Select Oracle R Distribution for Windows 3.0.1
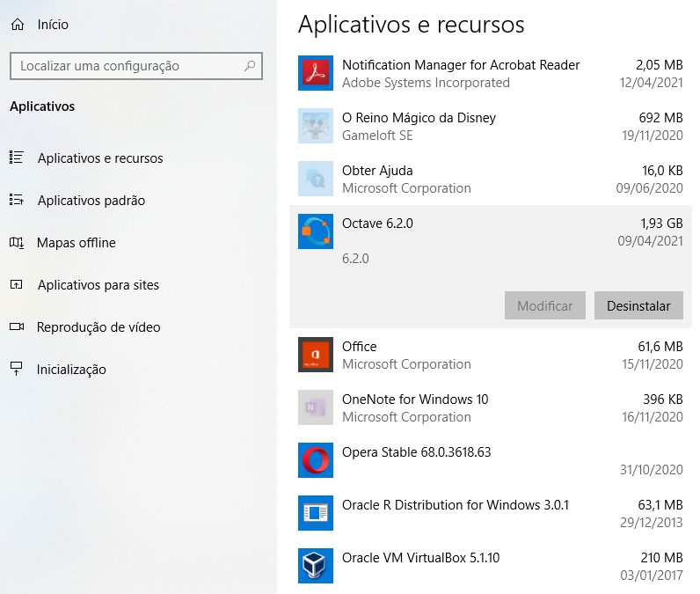The height and width of the screenshot is (594, 700). (x=491, y=513)
